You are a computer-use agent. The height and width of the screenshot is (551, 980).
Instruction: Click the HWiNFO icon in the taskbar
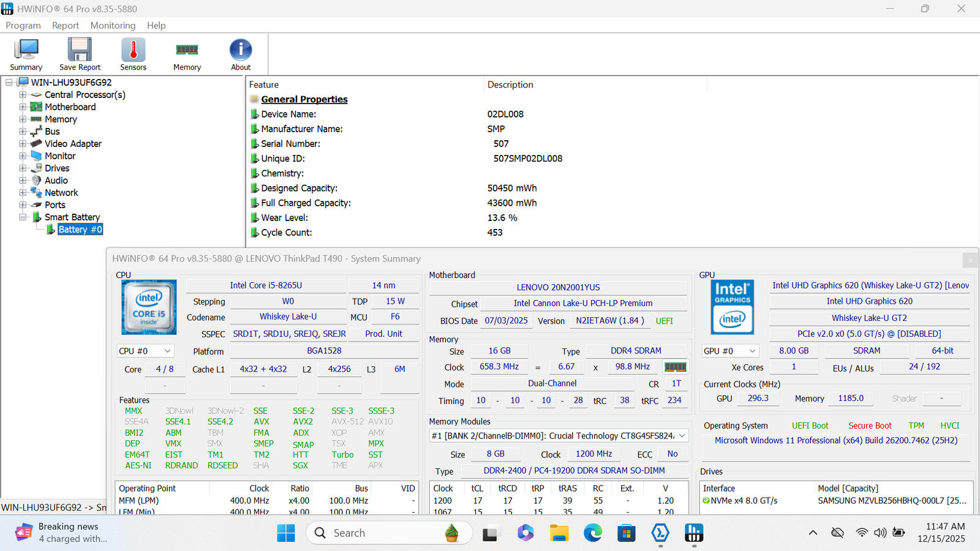[x=693, y=533]
